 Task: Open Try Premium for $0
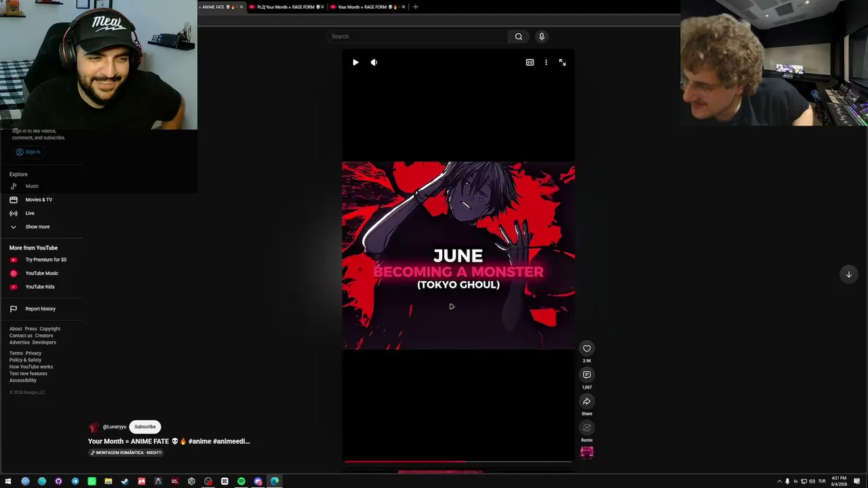point(45,260)
